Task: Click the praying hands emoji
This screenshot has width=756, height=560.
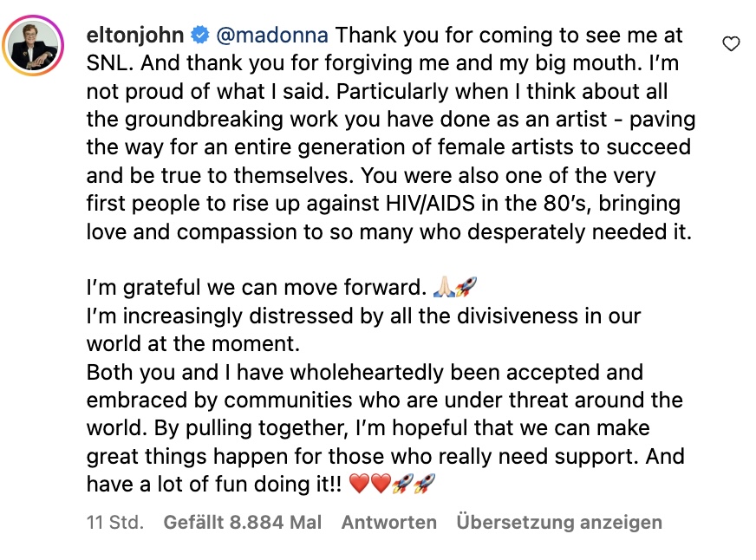Action: (444, 287)
